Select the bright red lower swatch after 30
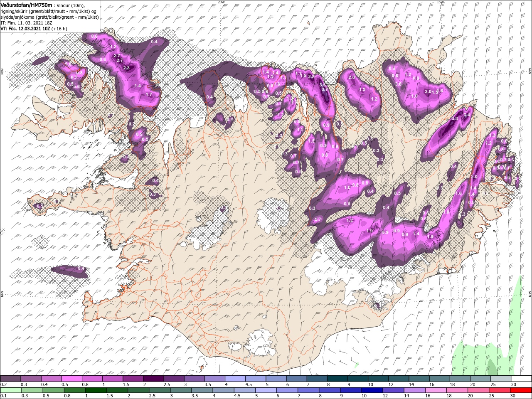Screen dimensions: 532x399 (521, 390)
